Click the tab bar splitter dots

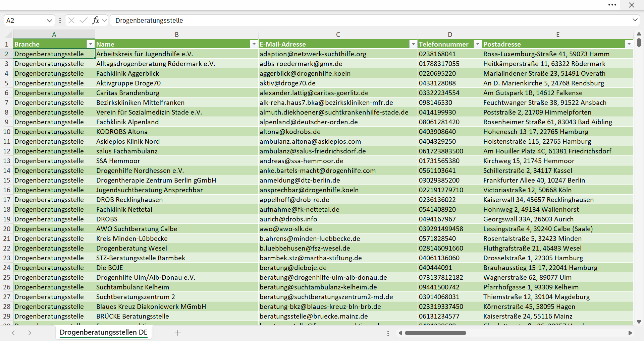pyautogui.click(x=388, y=333)
